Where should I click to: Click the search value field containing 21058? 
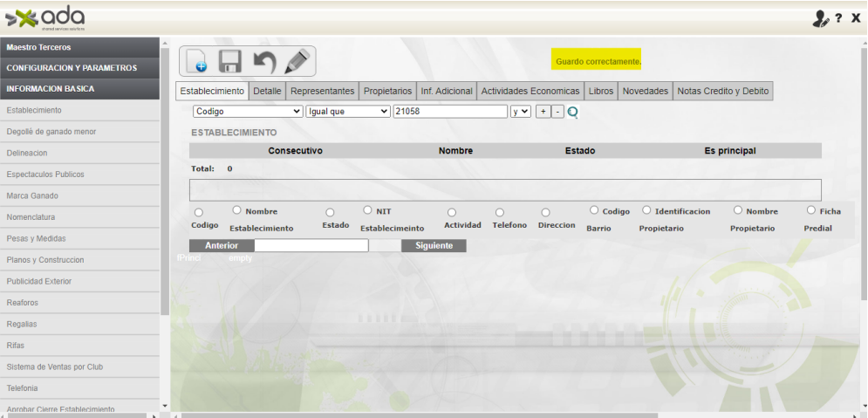pyautogui.click(x=449, y=112)
